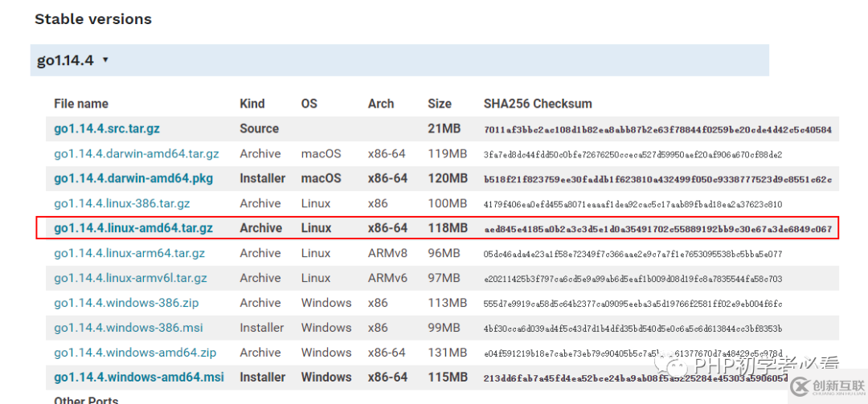Open go1.14.4.windows-amd64.zip download

click(135, 353)
